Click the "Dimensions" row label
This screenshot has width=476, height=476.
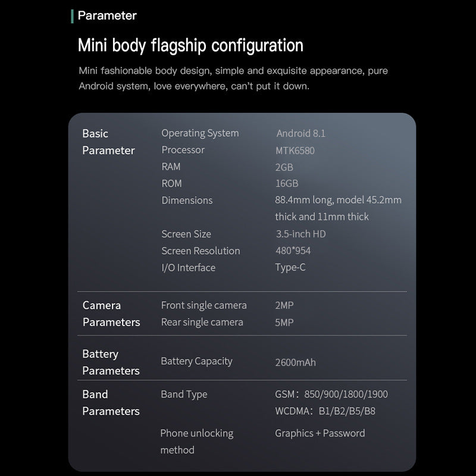coord(187,201)
